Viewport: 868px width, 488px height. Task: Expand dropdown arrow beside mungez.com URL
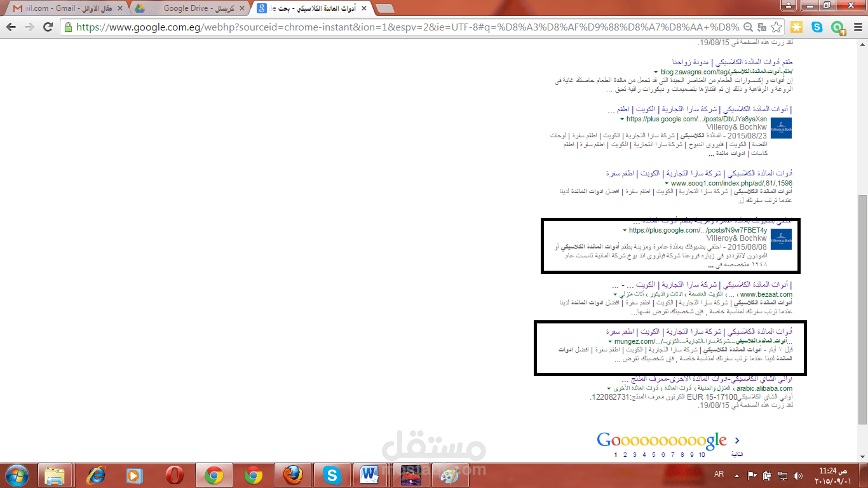point(611,342)
